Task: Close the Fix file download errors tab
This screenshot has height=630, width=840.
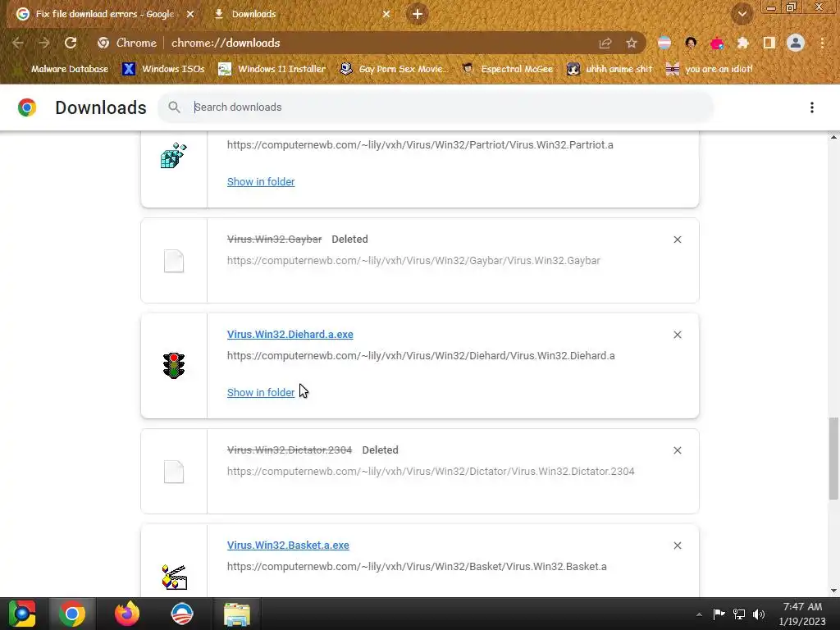Action: coord(189,15)
